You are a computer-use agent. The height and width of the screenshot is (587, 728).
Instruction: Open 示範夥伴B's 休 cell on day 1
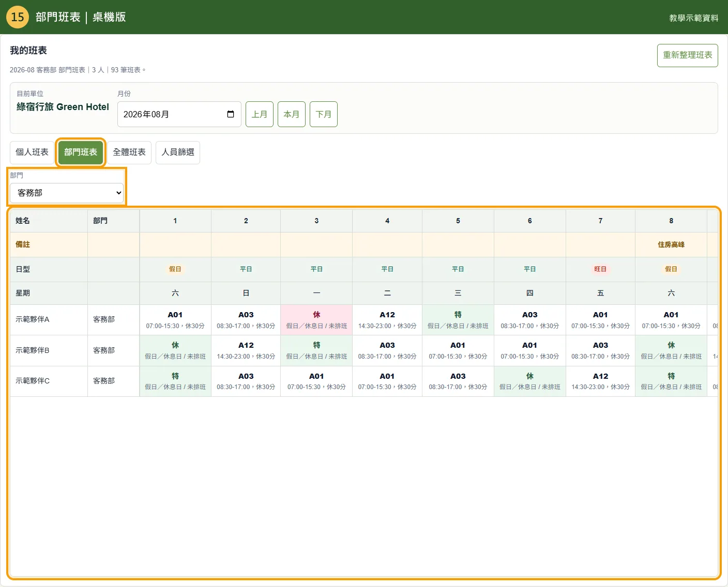pyautogui.click(x=175, y=350)
